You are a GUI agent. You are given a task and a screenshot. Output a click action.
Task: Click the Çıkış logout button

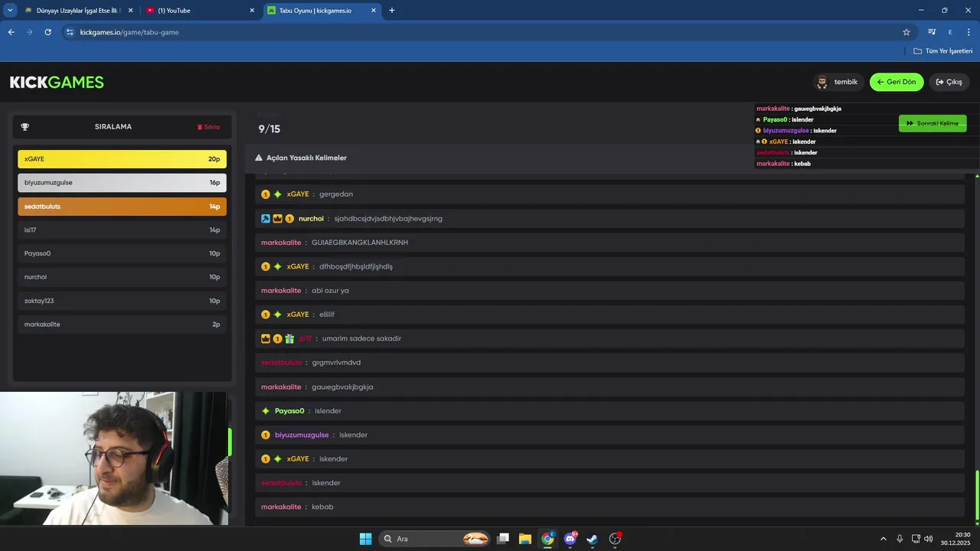click(949, 82)
